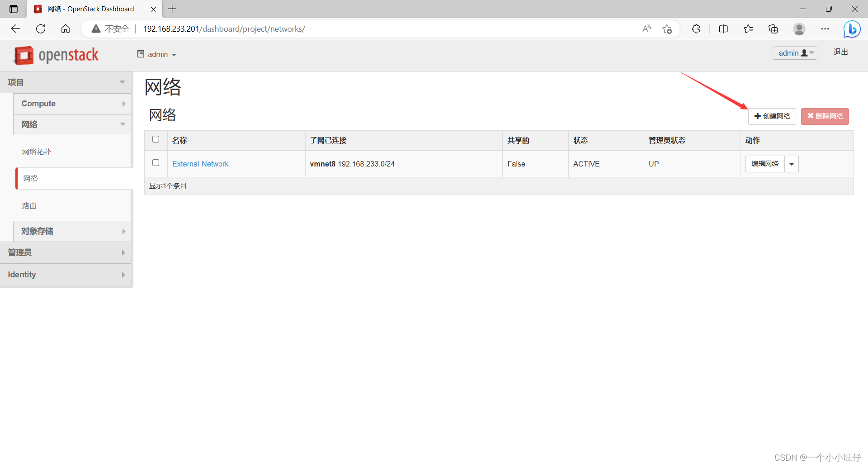This screenshot has width=868, height=466.
Task: Click the browser refresh icon
Action: pyautogui.click(x=41, y=29)
